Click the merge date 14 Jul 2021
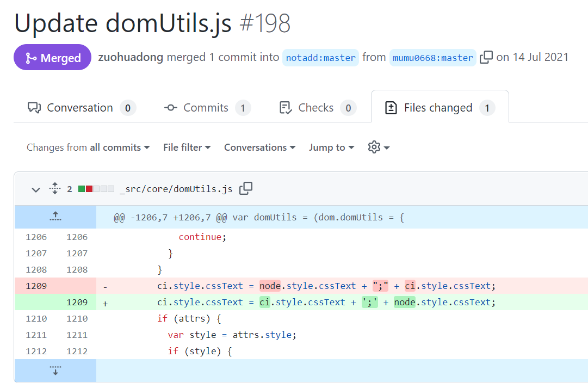Viewport: 588px width, 388px height. (x=540, y=57)
